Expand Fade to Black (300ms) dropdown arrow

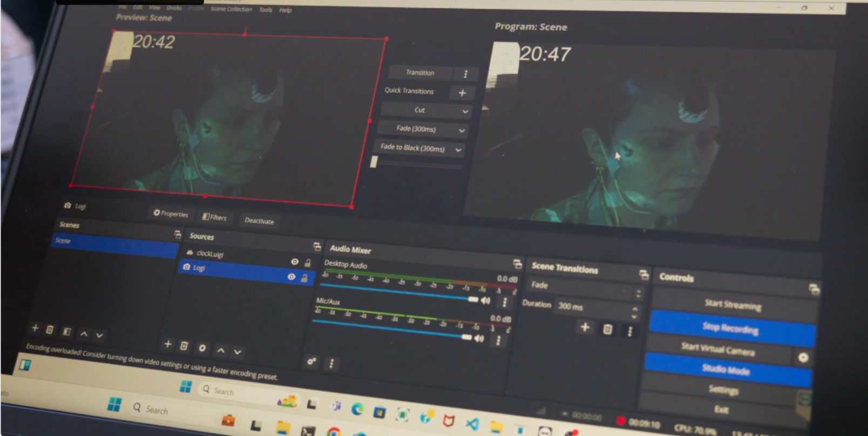458,150
